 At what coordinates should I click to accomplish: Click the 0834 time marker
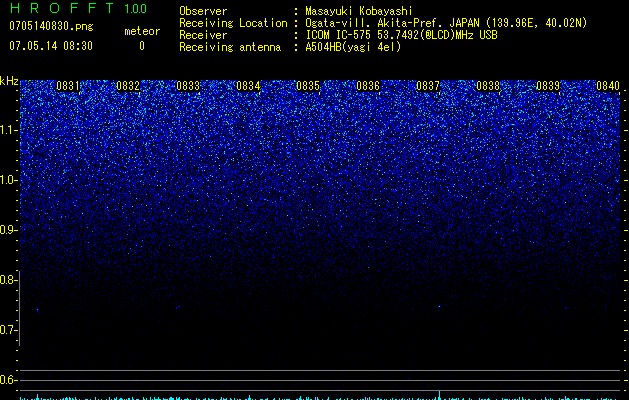(x=248, y=85)
